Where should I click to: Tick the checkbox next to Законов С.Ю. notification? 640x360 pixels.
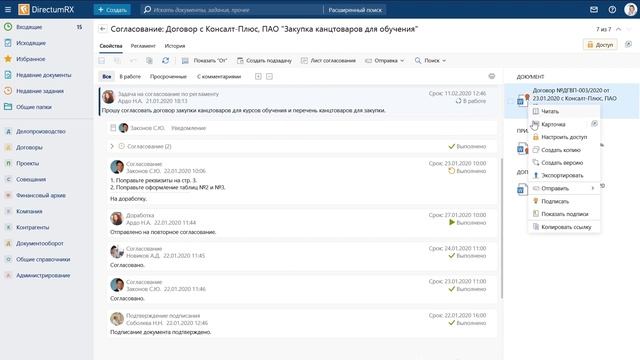click(113, 128)
